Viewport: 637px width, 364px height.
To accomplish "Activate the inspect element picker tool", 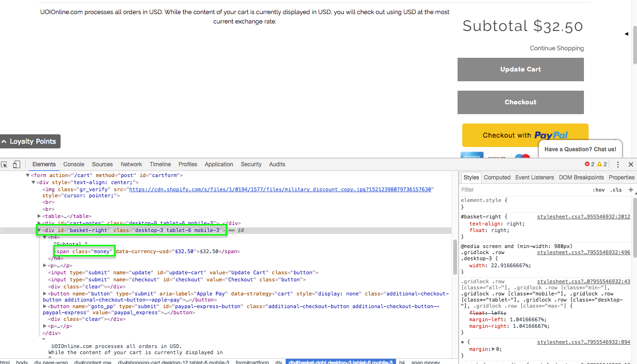I will [x=4, y=164].
